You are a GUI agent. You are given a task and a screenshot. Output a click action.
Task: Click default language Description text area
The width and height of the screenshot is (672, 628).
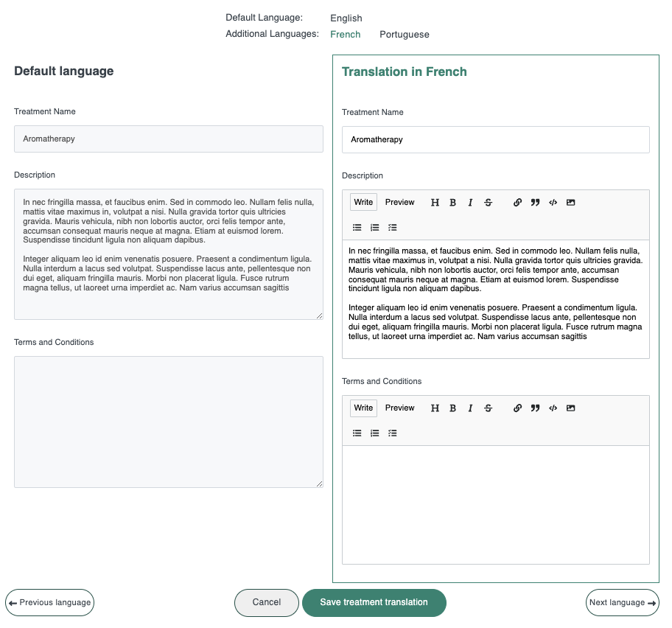[x=169, y=254]
